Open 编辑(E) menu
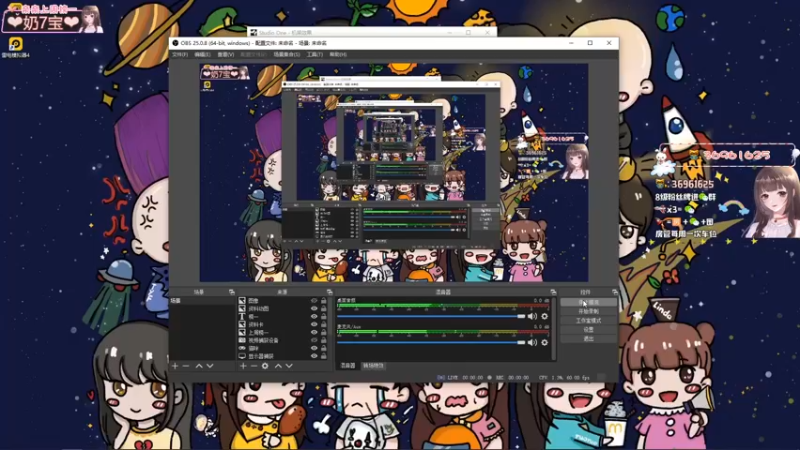The image size is (800, 450). point(203,55)
